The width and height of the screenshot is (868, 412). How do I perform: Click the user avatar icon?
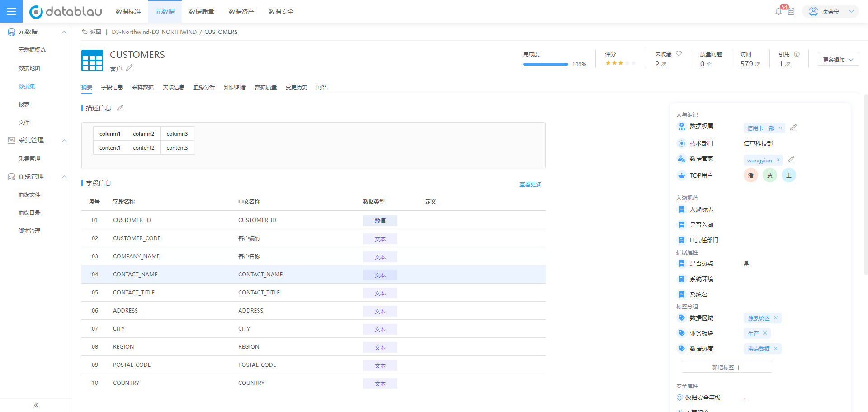[x=813, y=12]
